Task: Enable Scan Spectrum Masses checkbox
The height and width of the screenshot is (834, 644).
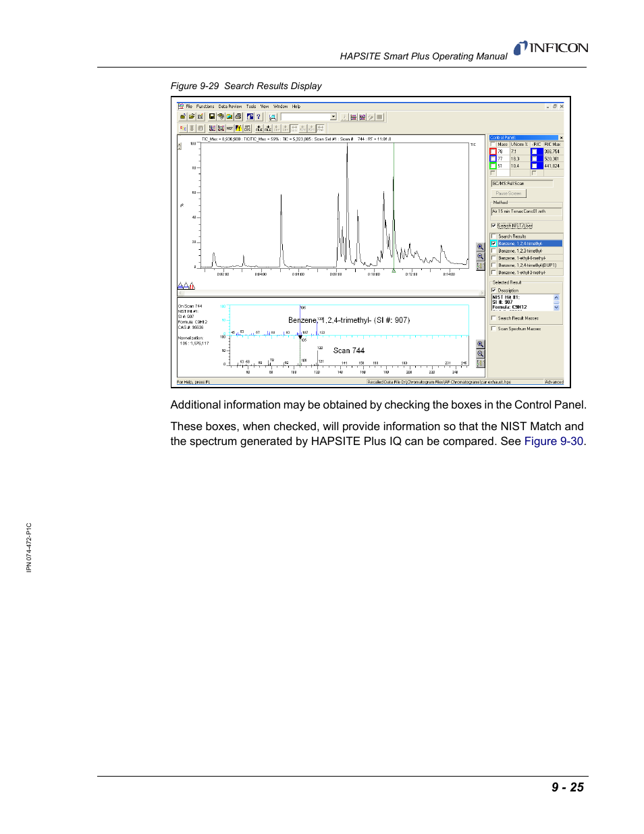Action: tap(493, 329)
